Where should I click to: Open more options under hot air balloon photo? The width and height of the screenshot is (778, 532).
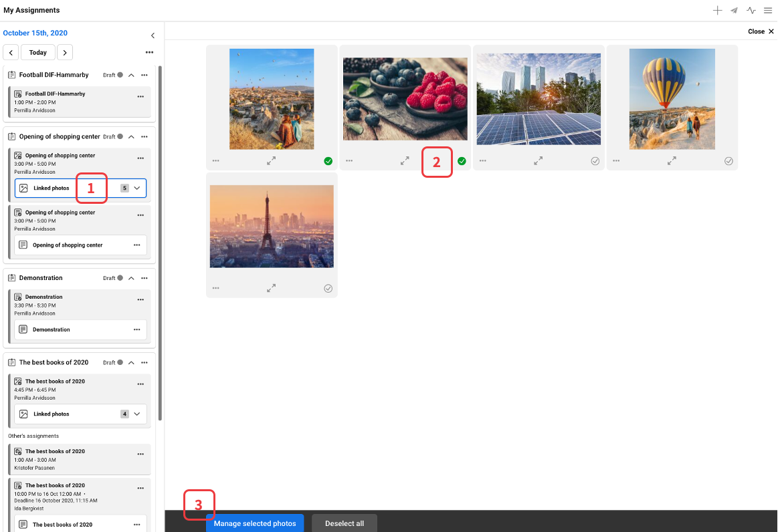pos(616,161)
